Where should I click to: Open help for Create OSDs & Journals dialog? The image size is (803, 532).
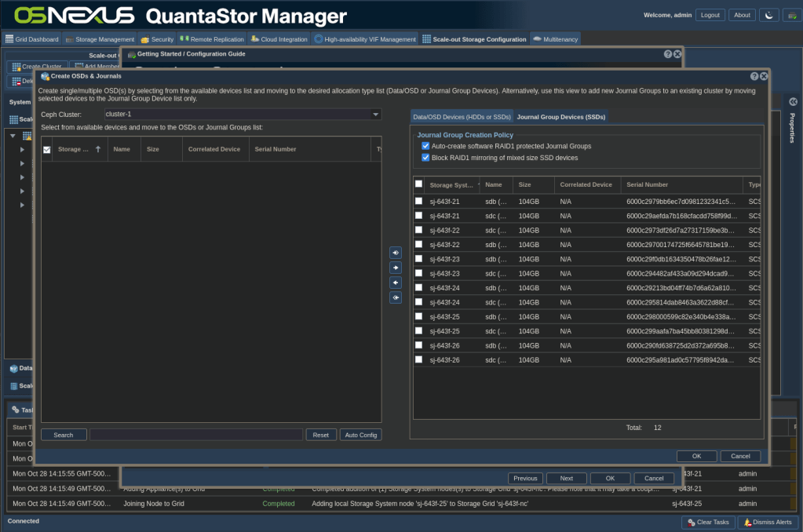pos(754,76)
